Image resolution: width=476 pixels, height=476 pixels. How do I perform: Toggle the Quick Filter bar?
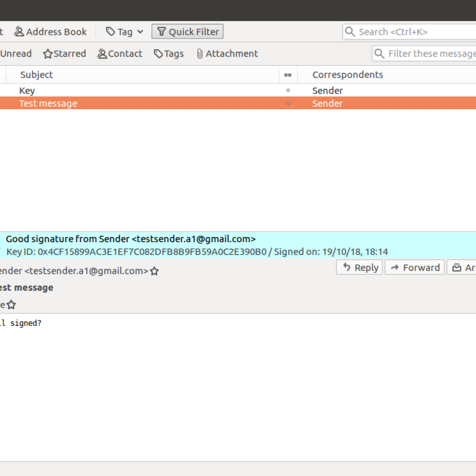point(188,32)
